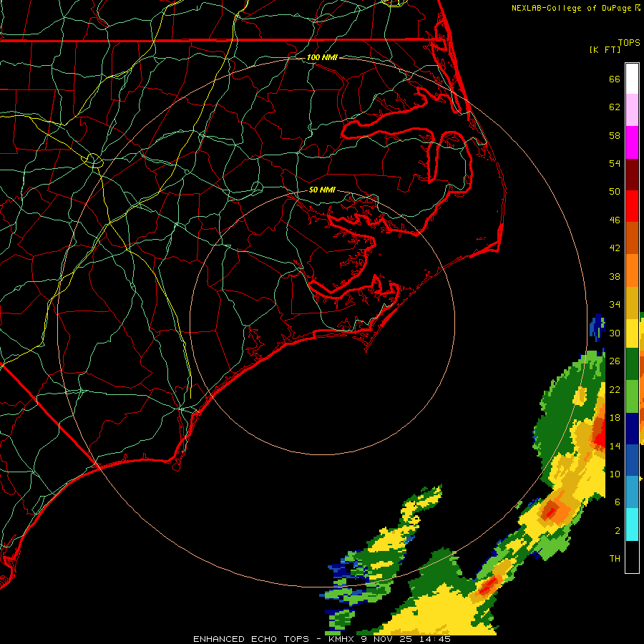Click the 18 legend value
The image size is (644, 644).
tap(615, 418)
